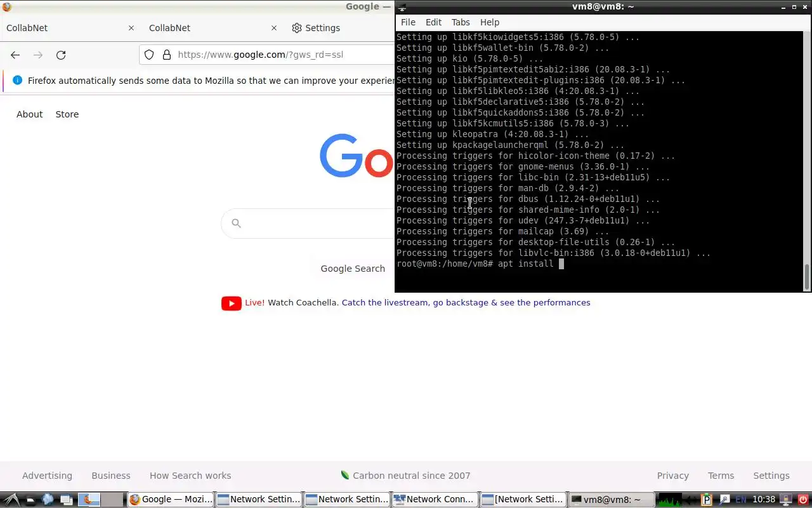Open the network status tray icon

pyautogui.click(x=786, y=500)
